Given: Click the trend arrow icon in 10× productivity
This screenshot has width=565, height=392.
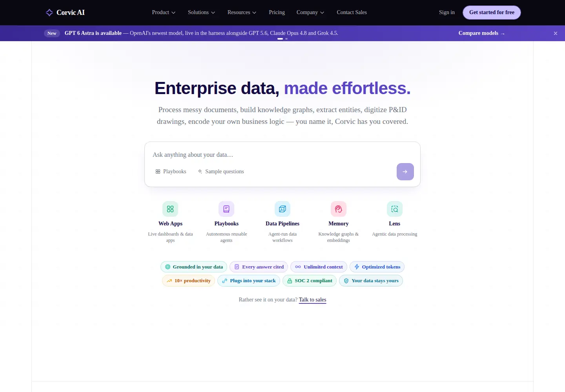Looking at the screenshot, I should coord(169,281).
